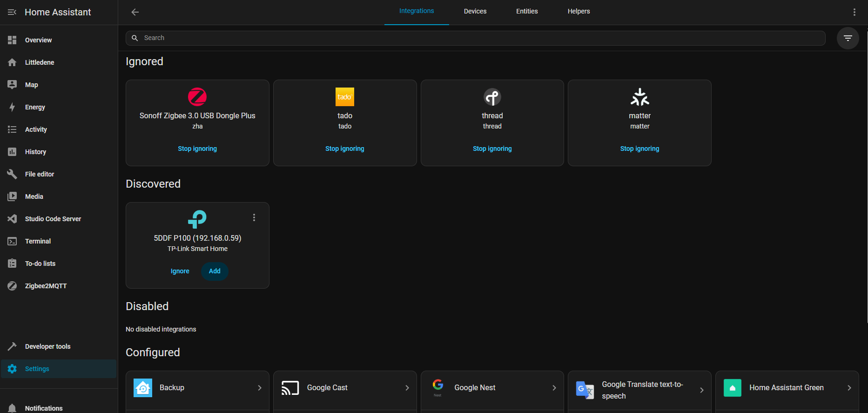Click the Terminal console icon

[12, 241]
